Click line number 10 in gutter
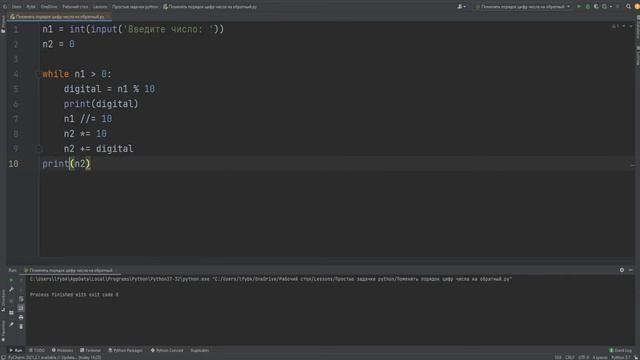The height and width of the screenshot is (360, 640). 13,164
